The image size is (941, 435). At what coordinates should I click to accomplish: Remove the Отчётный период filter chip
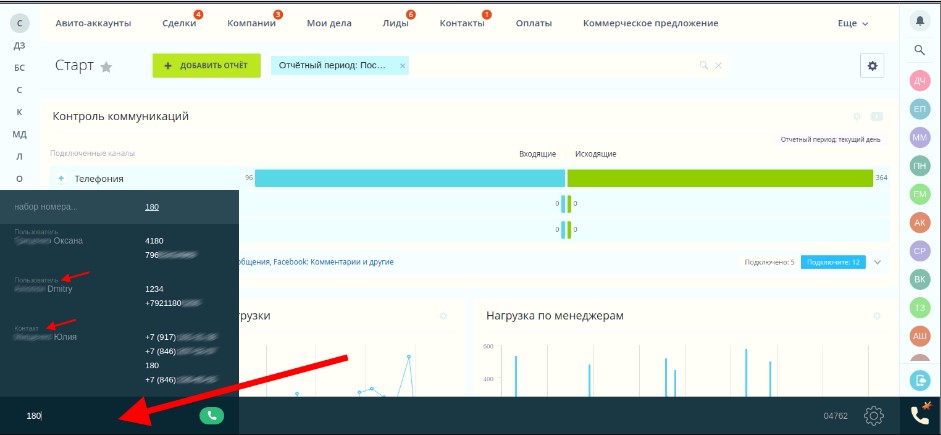tap(402, 65)
